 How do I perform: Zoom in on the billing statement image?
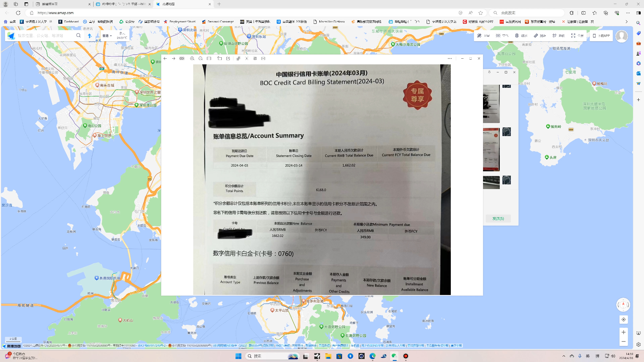point(192,58)
